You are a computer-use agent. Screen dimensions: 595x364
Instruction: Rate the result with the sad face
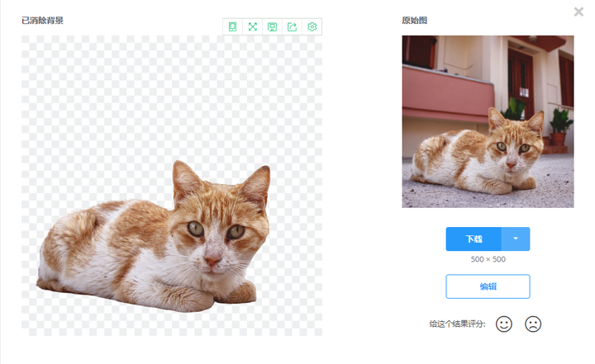[533, 324]
